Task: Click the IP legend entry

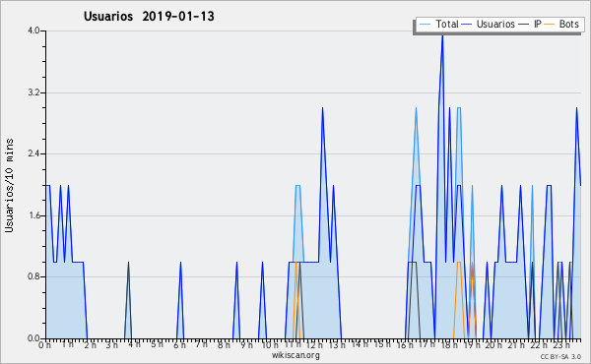Action: pos(530,24)
